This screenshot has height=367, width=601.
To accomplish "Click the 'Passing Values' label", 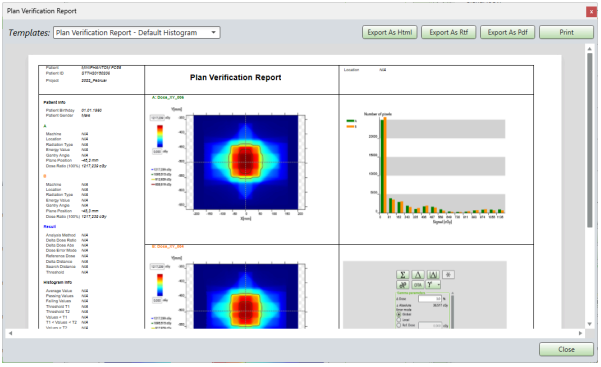I will (x=59, y=296).
